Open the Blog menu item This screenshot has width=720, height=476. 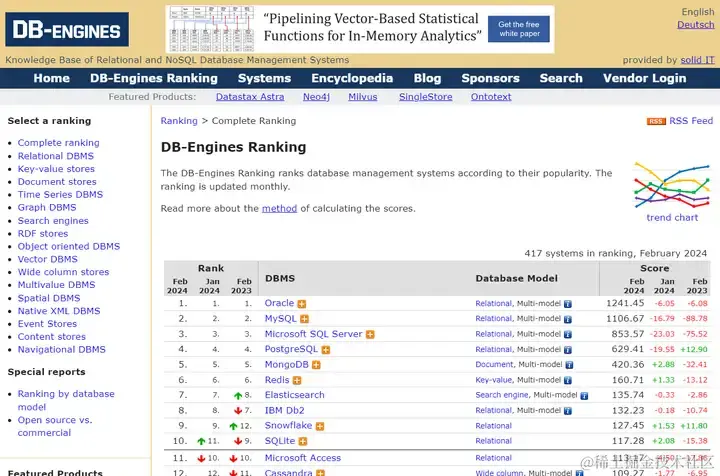point(427,78)
